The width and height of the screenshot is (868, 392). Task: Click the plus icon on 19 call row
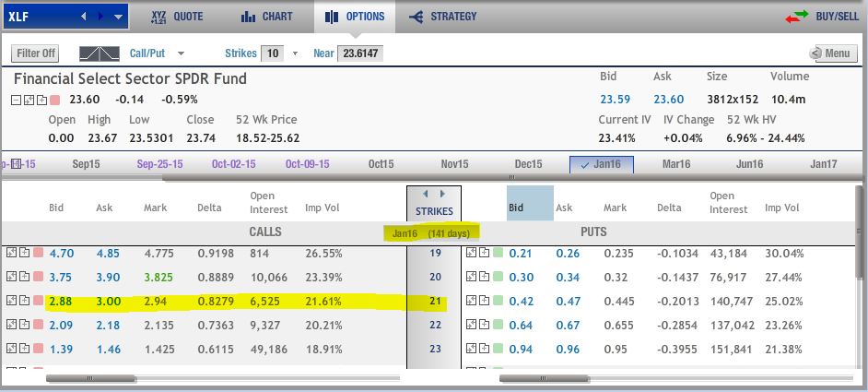(24, 253)
